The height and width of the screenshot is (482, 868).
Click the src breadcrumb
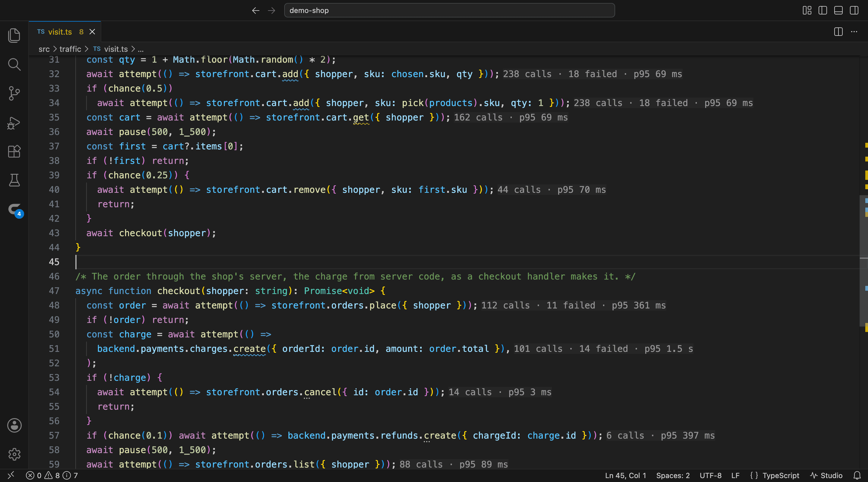click(44, 49)
